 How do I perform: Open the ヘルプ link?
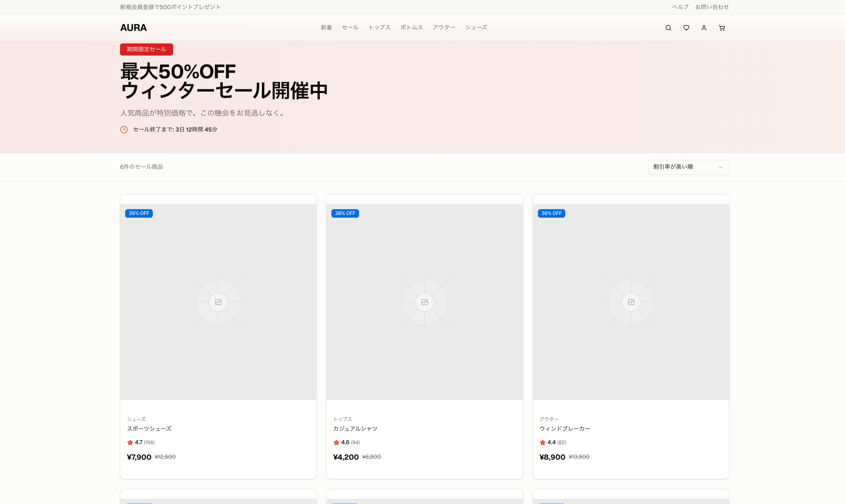pyautogui.click(x=680, y=7)
